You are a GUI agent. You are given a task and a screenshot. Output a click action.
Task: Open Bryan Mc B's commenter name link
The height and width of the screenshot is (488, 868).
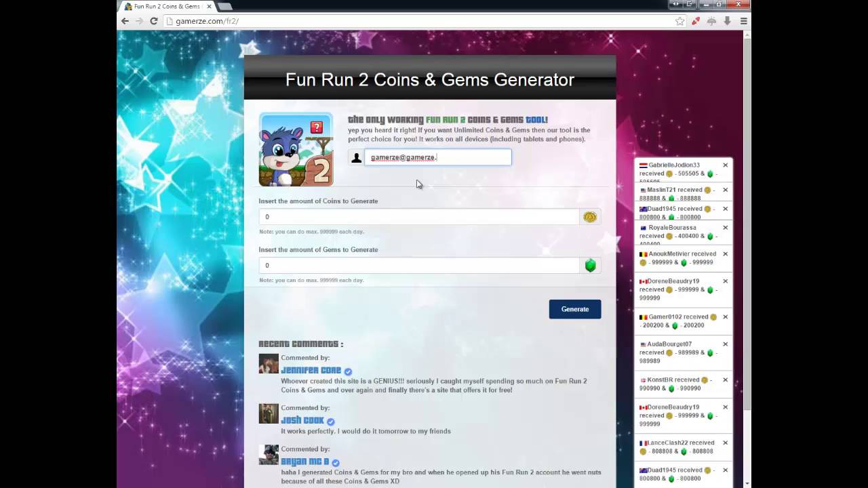(x=305, y=462)
